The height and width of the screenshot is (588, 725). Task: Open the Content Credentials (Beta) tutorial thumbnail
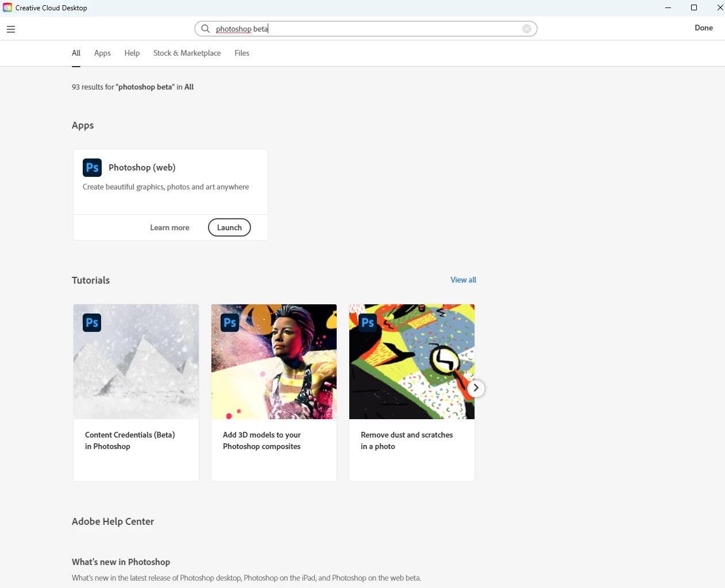136,362
